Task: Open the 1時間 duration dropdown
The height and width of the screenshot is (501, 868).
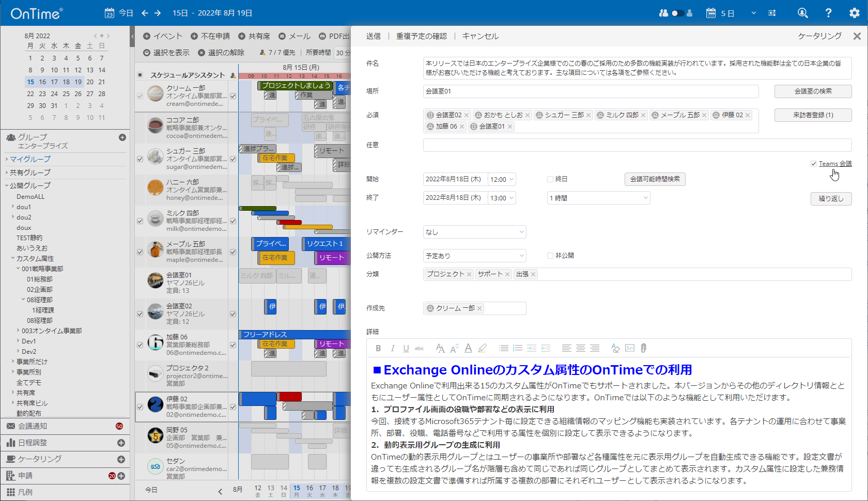Action: click(598, 197)
